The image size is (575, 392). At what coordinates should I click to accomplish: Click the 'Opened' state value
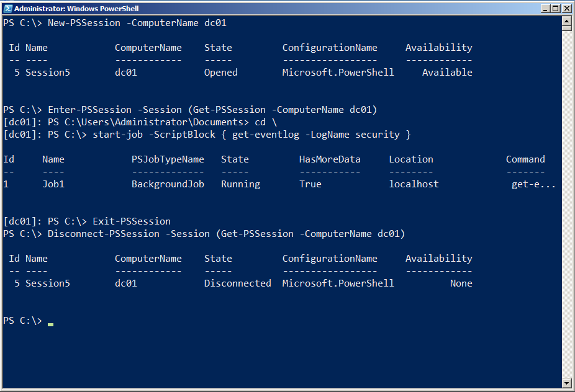220,73
